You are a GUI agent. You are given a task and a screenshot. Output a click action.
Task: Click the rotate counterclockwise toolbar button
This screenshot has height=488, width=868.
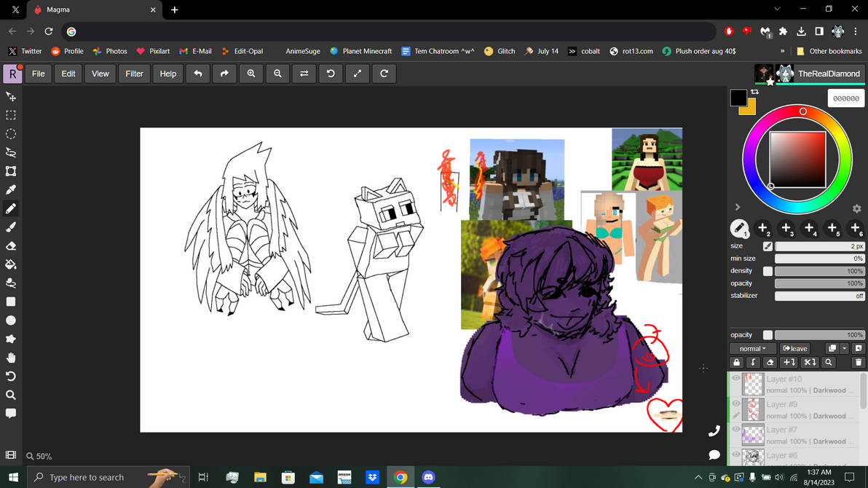point(331,74)
